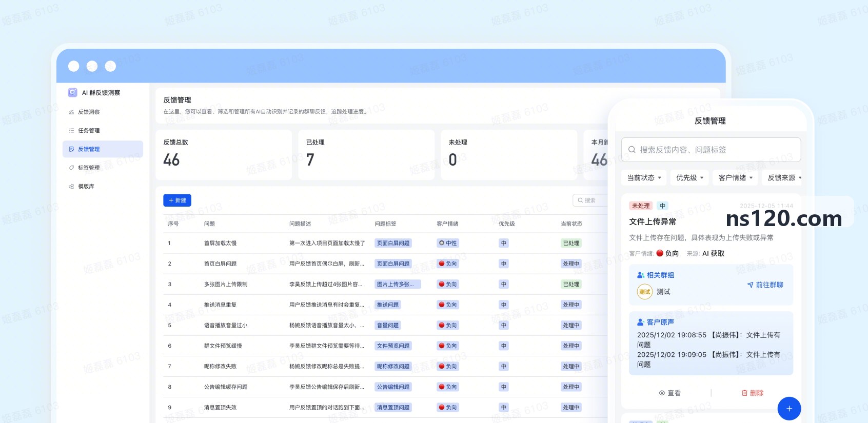Click the 群文件预览缓慢 cell
This screenshot has width=868, height=423.
tap(223, 346)
